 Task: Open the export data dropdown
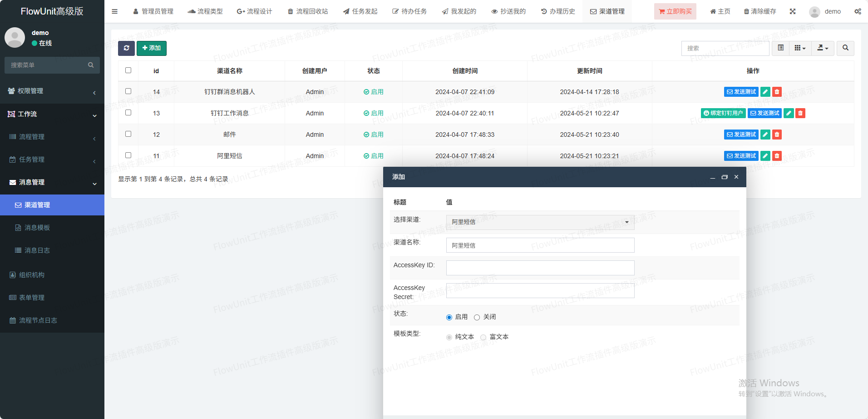point(823,48)
